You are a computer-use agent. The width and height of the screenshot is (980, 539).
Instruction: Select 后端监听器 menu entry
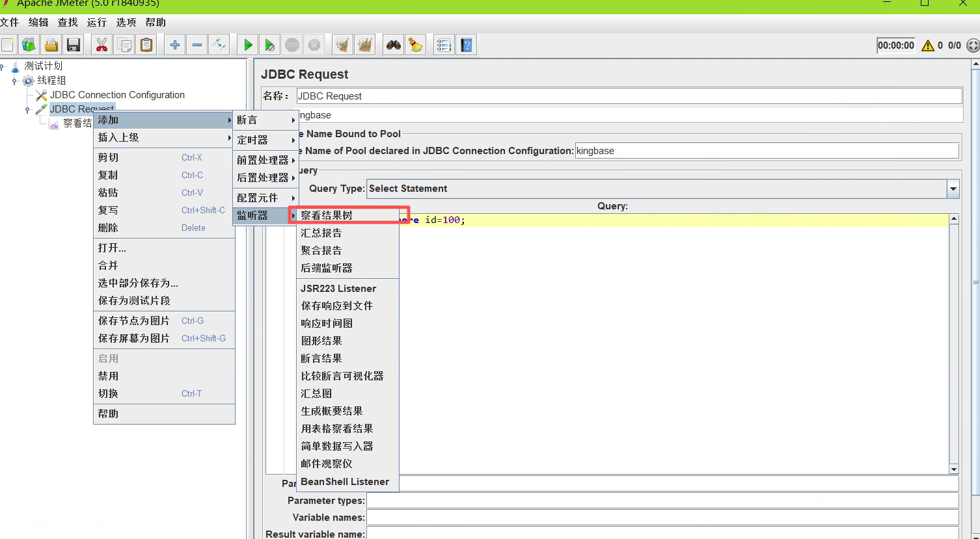click(x=347, y=268)
